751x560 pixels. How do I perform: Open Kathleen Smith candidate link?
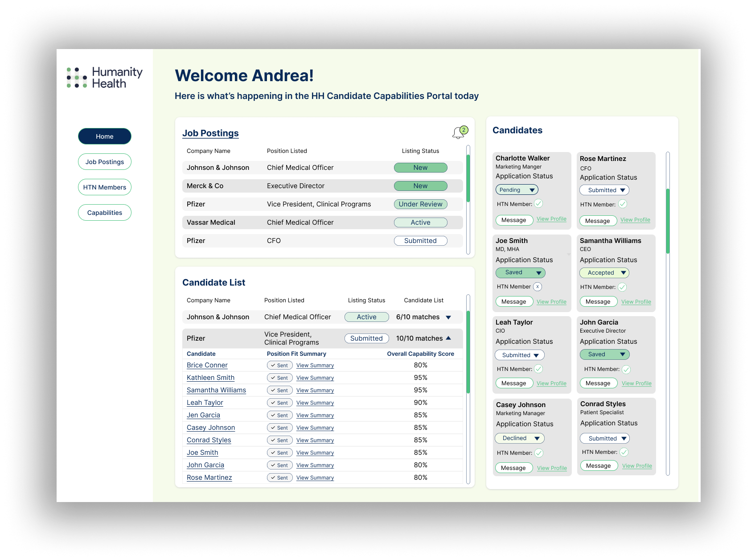(210, 378)
